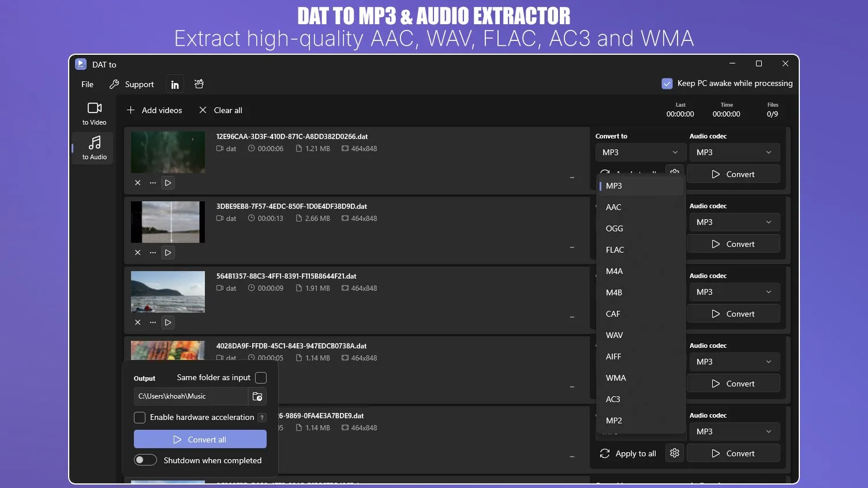Expand Audio codec dropdown for first file
The image size is (868, 488).
pos(734,152)
